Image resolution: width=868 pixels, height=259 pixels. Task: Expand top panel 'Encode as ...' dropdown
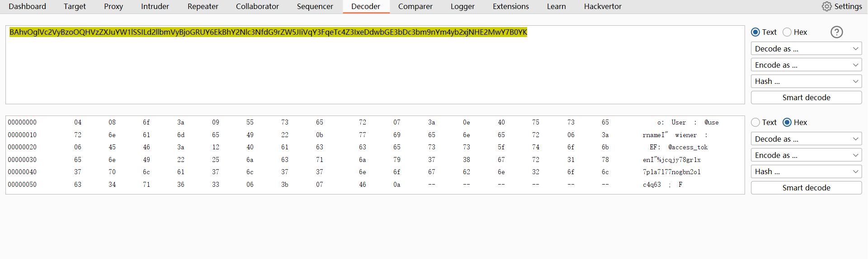click(807, 65)
